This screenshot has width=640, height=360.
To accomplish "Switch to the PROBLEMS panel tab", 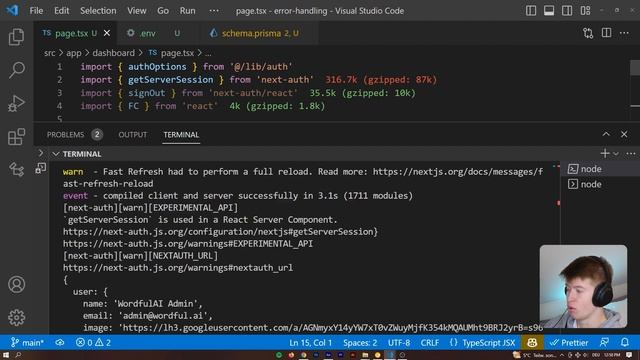I will 74,135.
